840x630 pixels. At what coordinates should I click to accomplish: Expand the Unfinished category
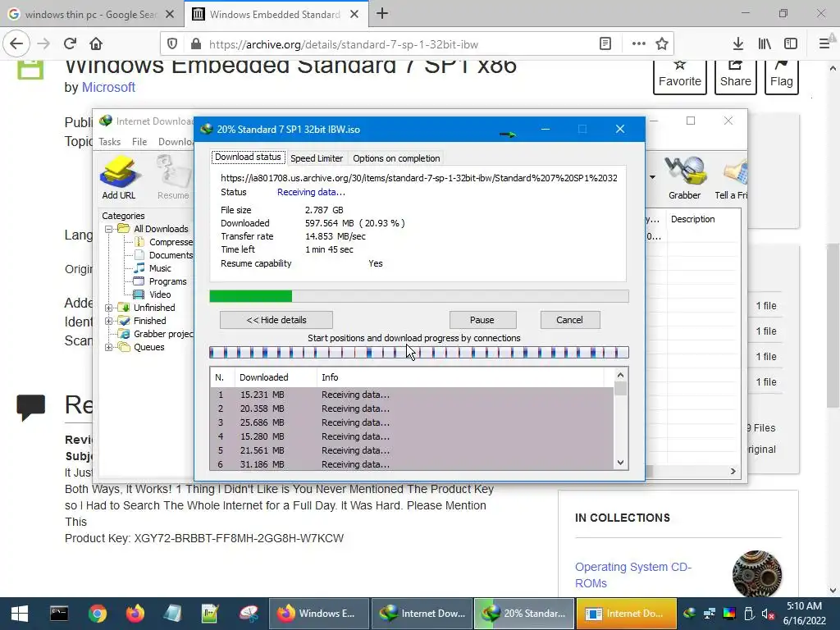109,308
